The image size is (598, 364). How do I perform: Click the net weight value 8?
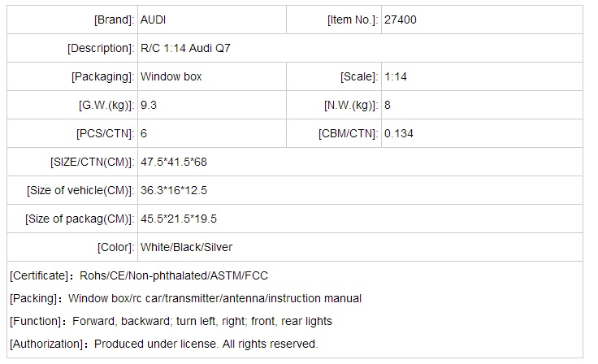pyautogui.click(x=388, y=105)
